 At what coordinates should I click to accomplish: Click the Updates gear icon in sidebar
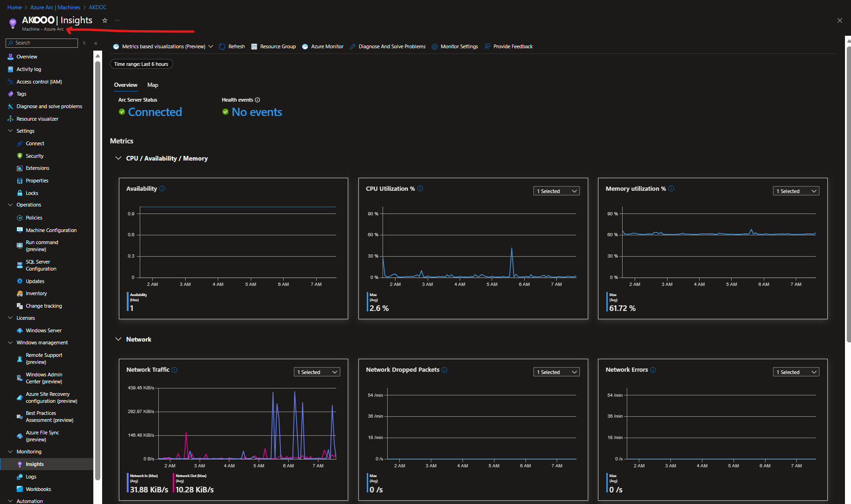pos(19,281)
